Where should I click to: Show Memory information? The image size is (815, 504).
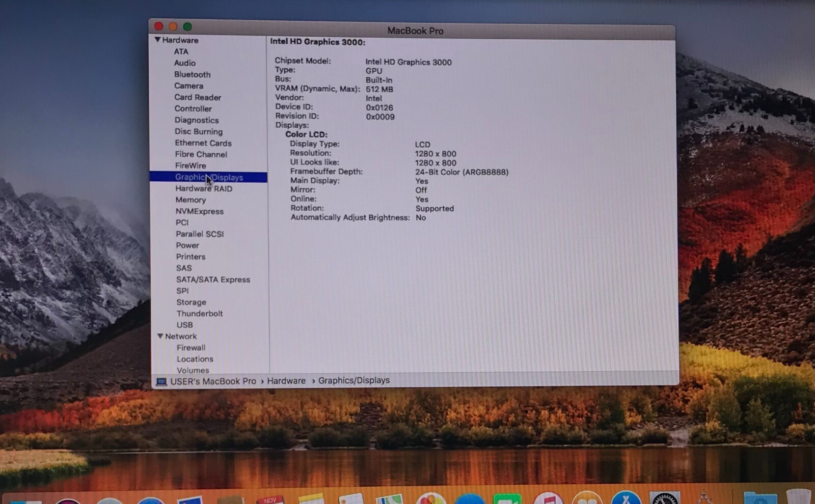(191, 200)
